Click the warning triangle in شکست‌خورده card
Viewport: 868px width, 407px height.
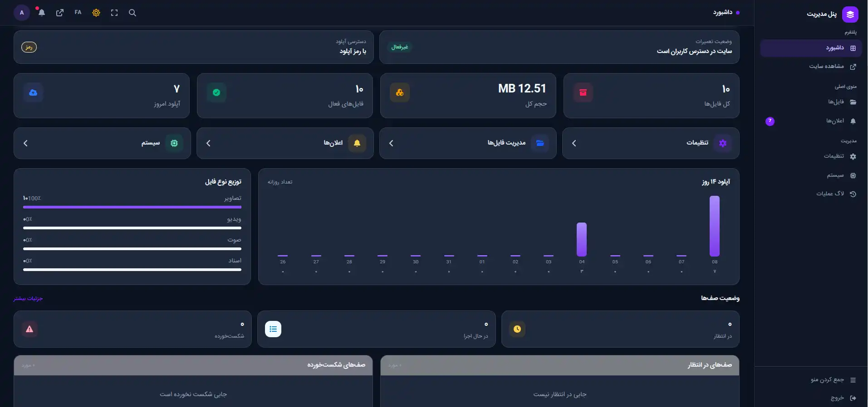pyautogui.click(x=29, y=329)
